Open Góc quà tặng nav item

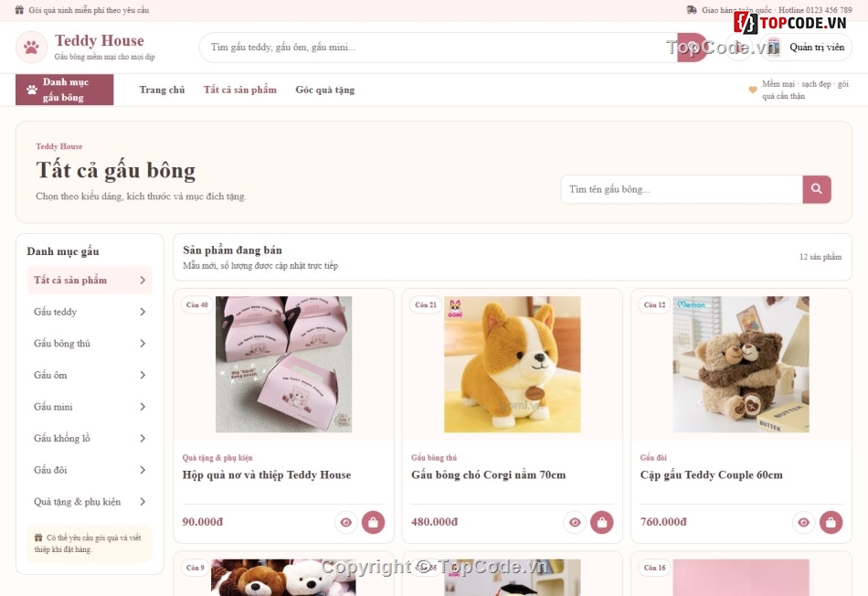(x=325, y=90)
